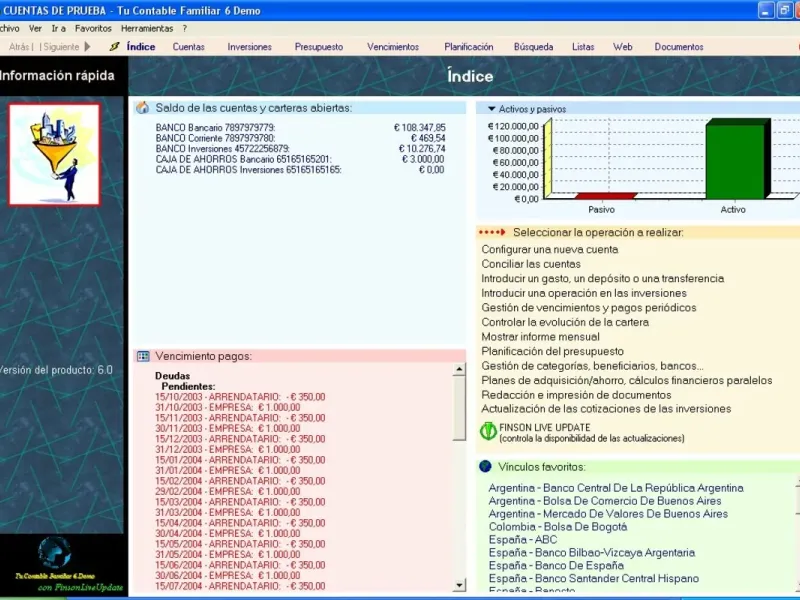The height and width of the screenshot is (600, 800).
Task: Click the house icon beside Saldo de las cuentas
Action: coord(142,108)
